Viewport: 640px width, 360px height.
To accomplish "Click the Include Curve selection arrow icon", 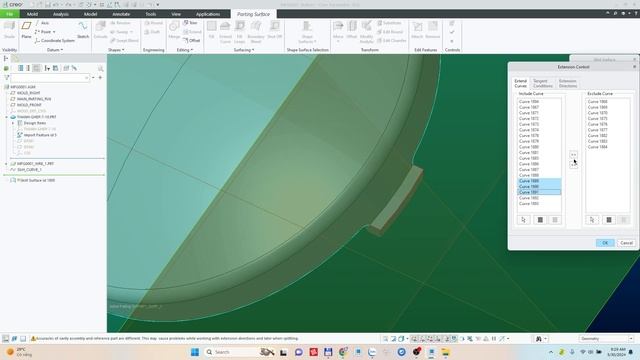I will click(x=524, y=220).
